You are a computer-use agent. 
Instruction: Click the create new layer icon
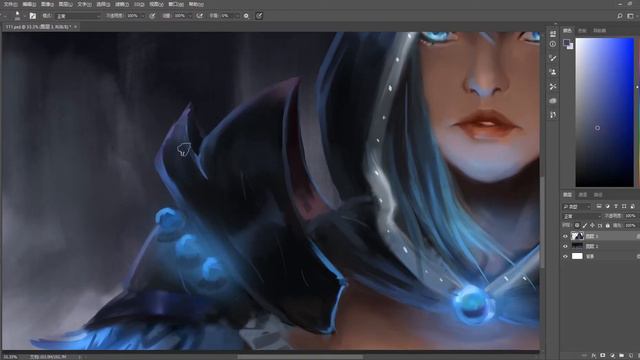(x=630, y=356)
